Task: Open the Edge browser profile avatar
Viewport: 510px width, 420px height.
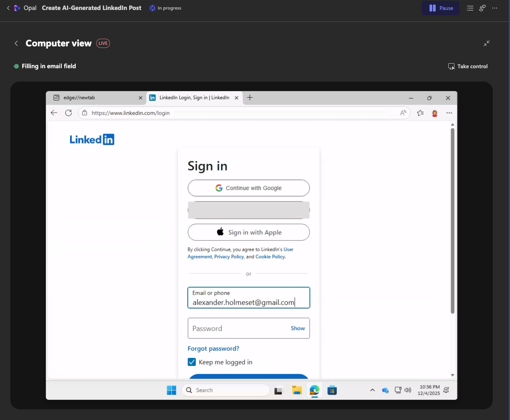Action: tap(435, 113)
